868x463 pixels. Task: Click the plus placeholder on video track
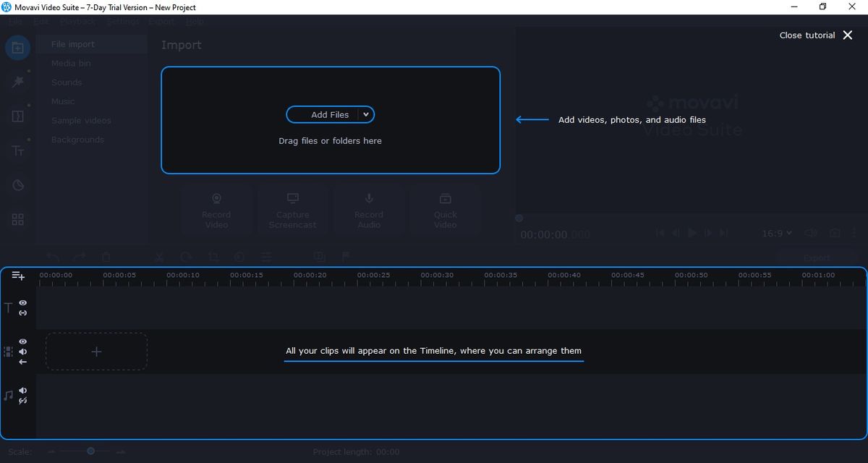point(96,352)
